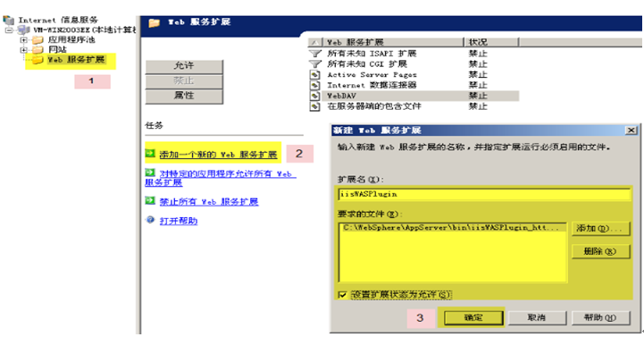Click 删除 button in dialog

pos(600,251)
